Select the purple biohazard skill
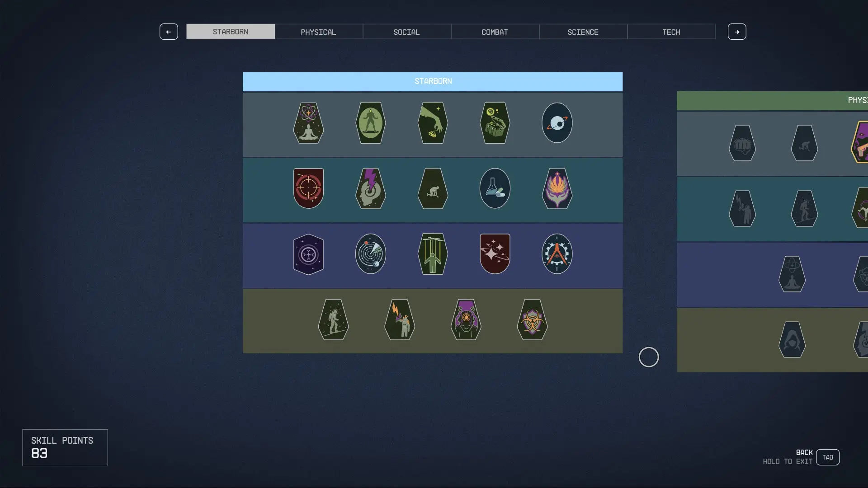This screenshot has width=868, height=488. [x=533, y=320]
